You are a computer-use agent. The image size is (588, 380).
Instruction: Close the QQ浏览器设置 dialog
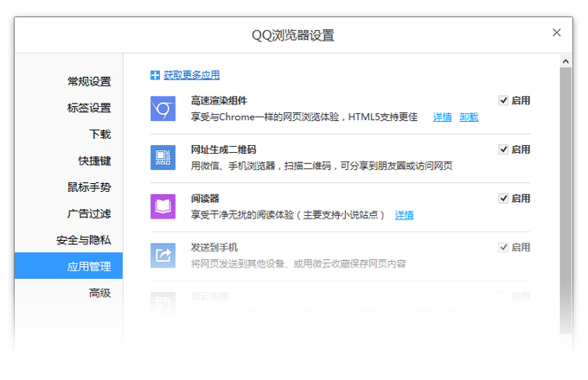[557, 33]
